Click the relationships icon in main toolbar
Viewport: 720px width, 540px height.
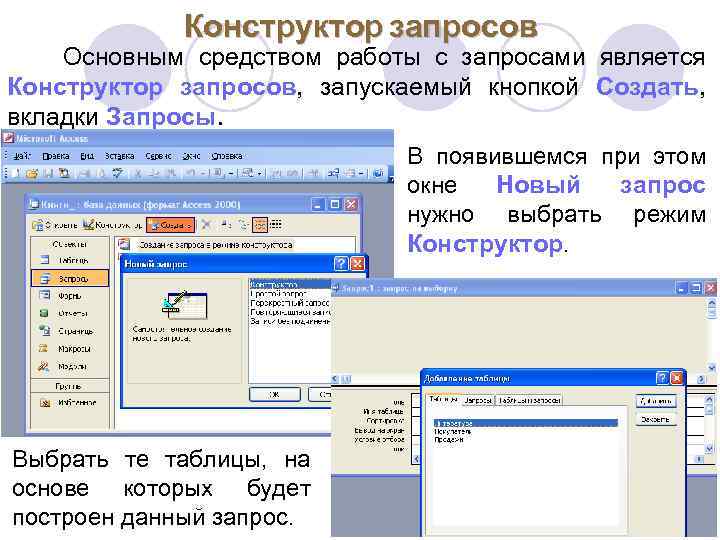point(333,174)
